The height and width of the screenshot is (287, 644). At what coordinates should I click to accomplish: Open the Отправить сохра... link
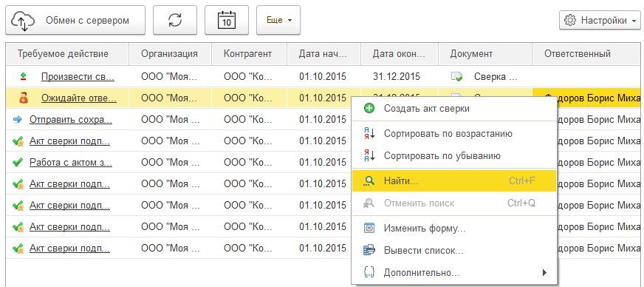(71, 120)
